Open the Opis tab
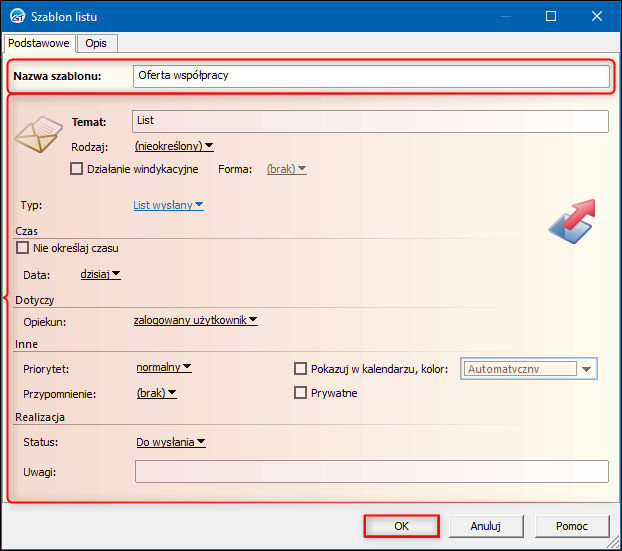Image resolution: width=622 pixels, height=551 pixels. (x=96, y=43)
